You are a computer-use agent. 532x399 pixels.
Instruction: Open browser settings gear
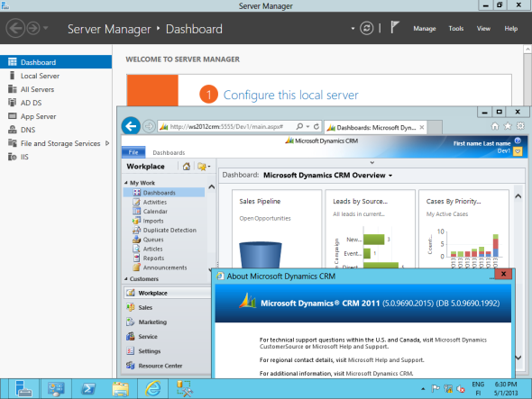520,126
